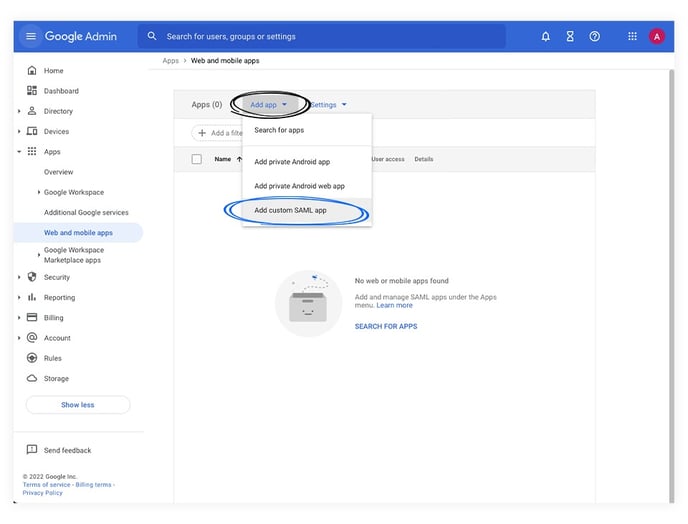Open the hamburger main menu icon
The image size is (688, 524).
click(31, 36)
